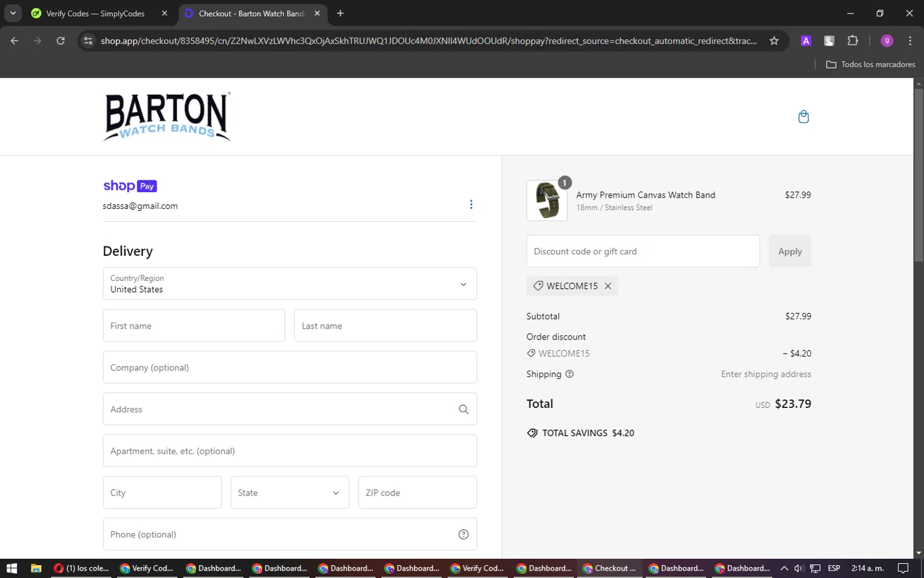924x578 pixels.
Task: Go back to the previous page
Action: point(15,41)
